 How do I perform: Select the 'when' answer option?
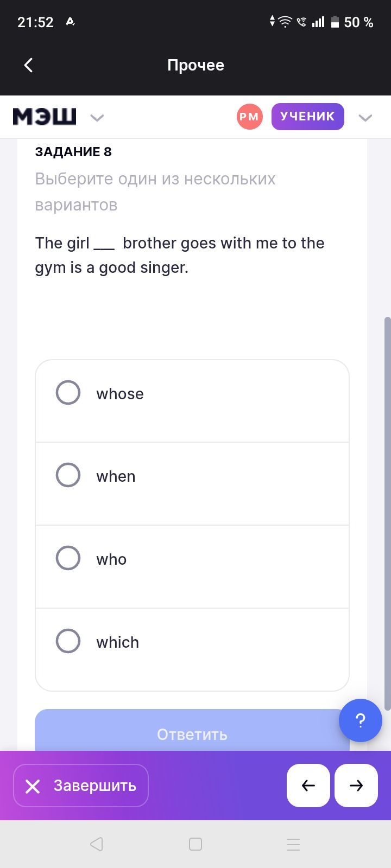192,484
